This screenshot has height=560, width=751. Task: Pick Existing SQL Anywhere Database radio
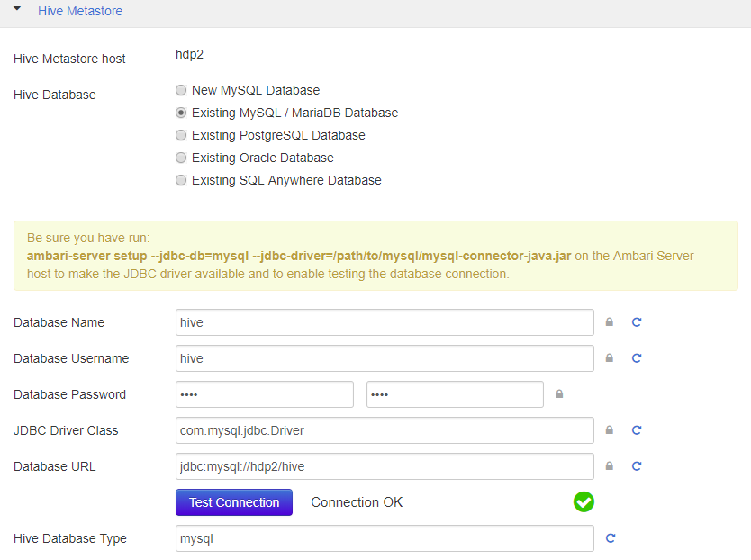181,180
